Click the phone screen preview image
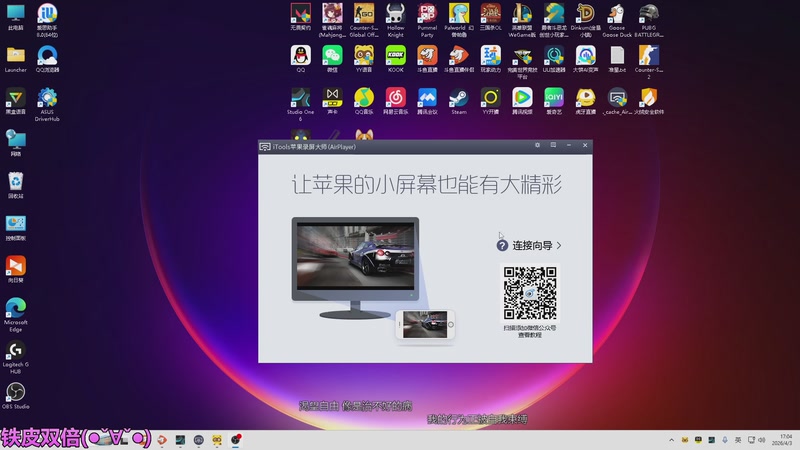This screenshot has height=450, width=800. [425, 324]
